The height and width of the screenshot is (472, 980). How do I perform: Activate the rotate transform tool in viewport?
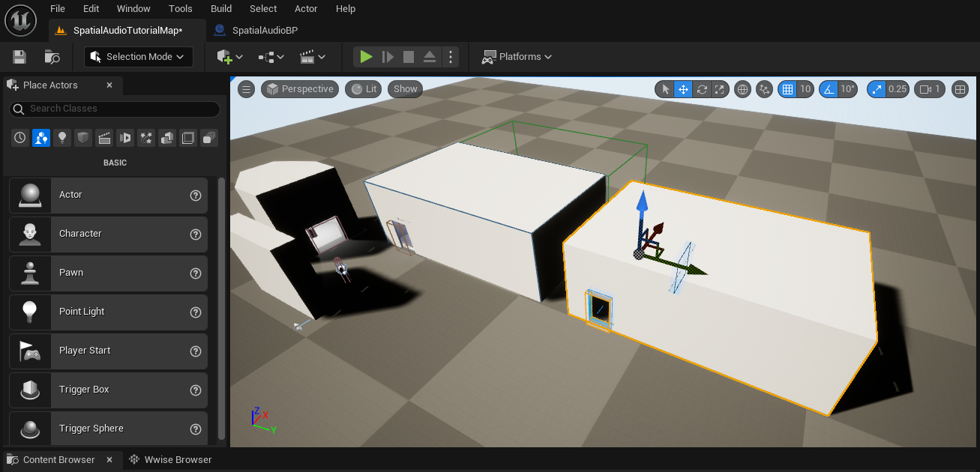[702, 89]
